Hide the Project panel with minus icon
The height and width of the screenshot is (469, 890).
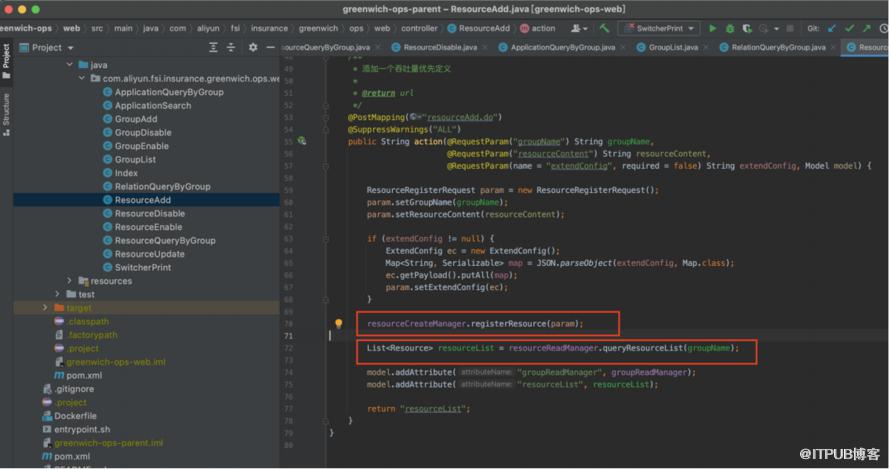pyautogui.click(x=270, y=48)
